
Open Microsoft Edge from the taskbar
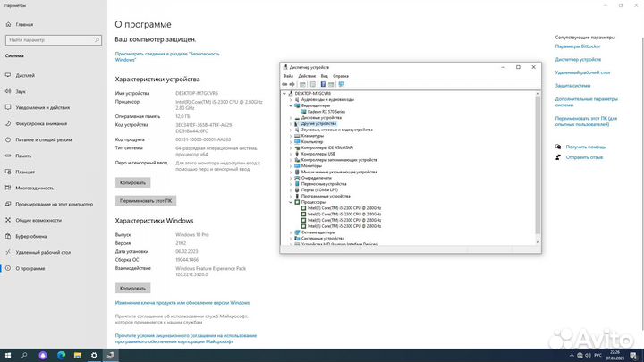(x=62, y=355)
